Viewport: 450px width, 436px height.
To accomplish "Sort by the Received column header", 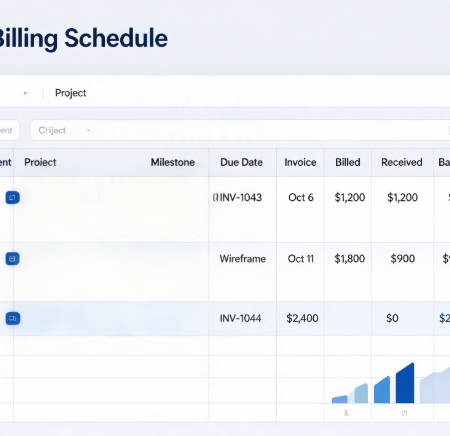I will point(402,162).
